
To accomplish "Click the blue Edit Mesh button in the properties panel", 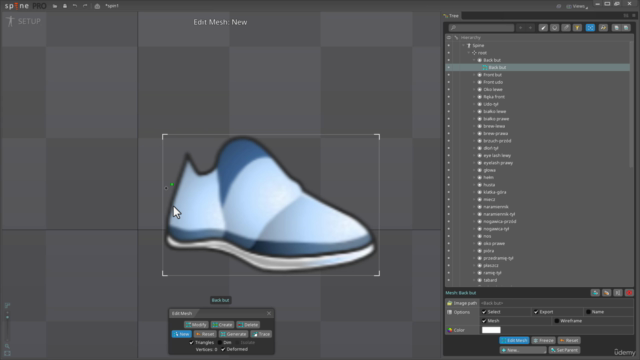I will [514, 340].
